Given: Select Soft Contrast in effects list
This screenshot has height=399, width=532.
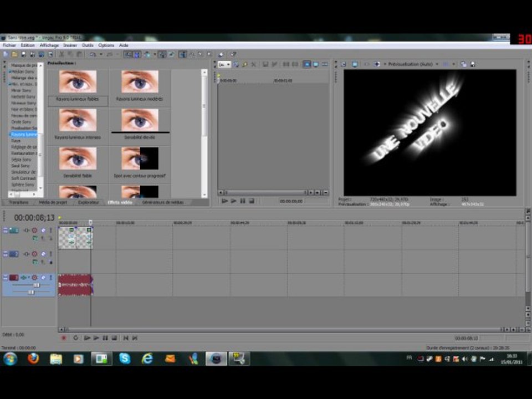Looking at the screenshot, I should click(x=23, y=178).
